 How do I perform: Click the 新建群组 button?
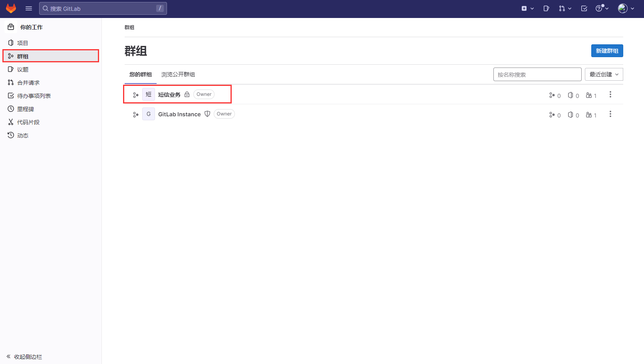click(x=607, y=51)
